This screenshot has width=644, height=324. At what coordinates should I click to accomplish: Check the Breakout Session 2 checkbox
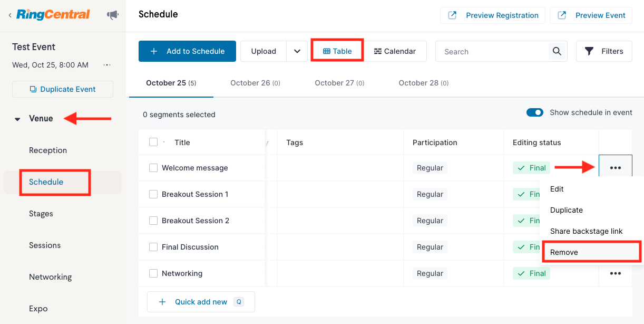click(x=153, y=221)
